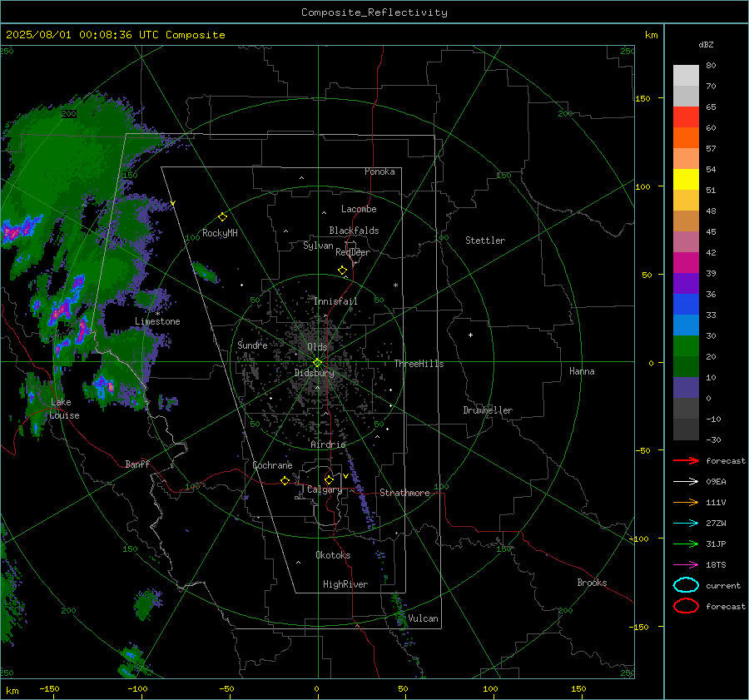Click the Sylvan label

[x=318, y=246]
